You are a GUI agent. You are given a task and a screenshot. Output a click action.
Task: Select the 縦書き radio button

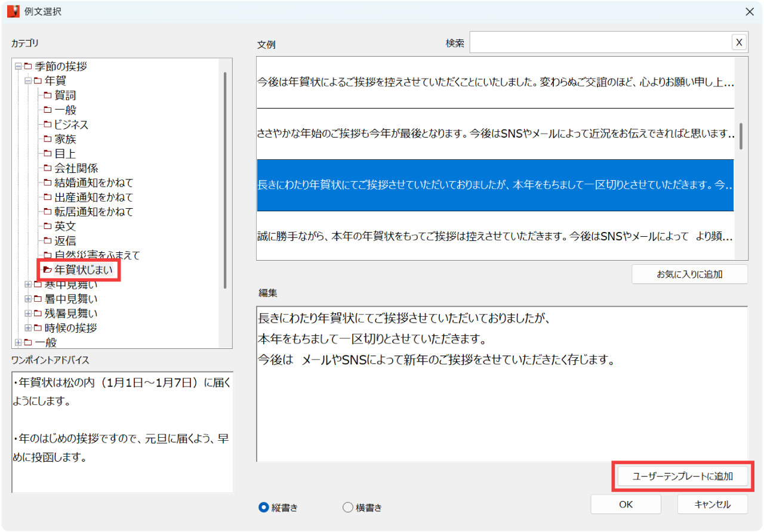(263, 508)
